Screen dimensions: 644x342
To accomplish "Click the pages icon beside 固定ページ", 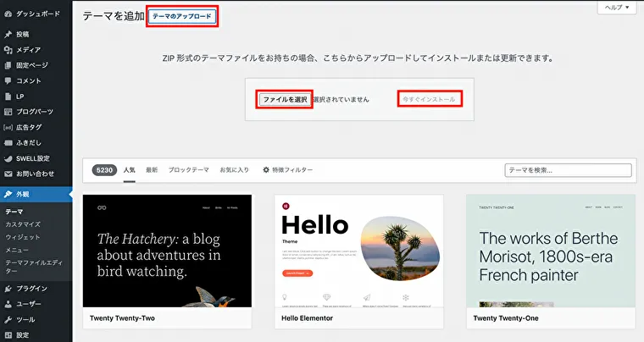I will [x=8, y=66].
